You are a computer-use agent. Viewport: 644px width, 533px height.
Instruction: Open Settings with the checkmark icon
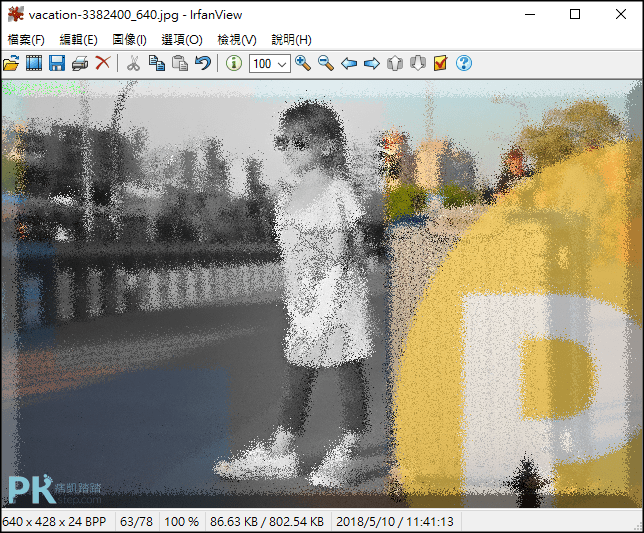coord(441,63)
